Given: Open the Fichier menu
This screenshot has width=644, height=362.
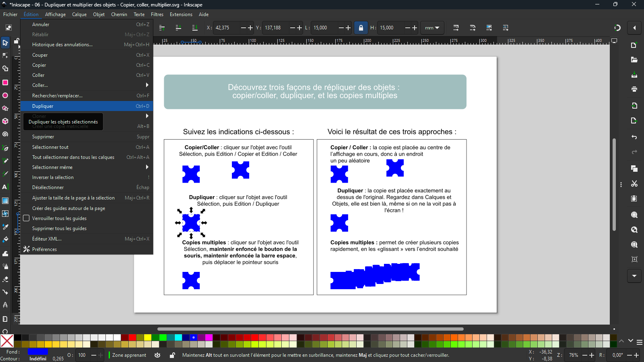Looking at the screenshot, I should 10,14.
